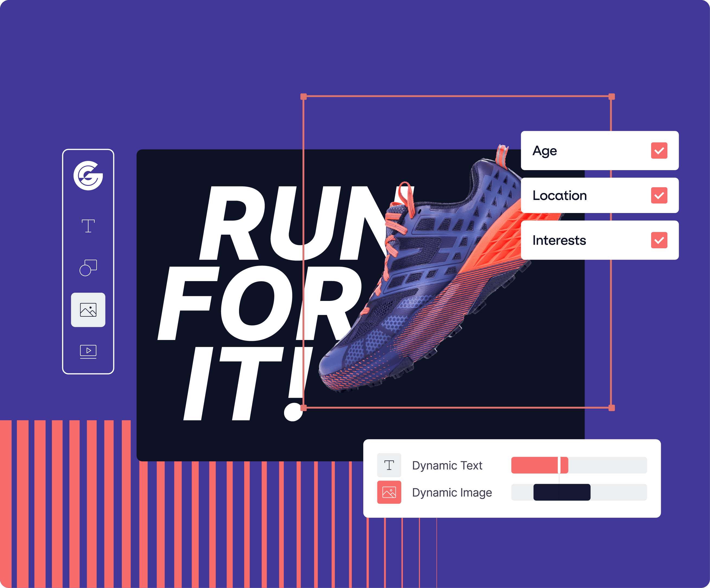Click the Dynamic Image label
Image resolution: width=710 pixels, height=588 pixels.
pyautogui.click(x=452, y=493)
